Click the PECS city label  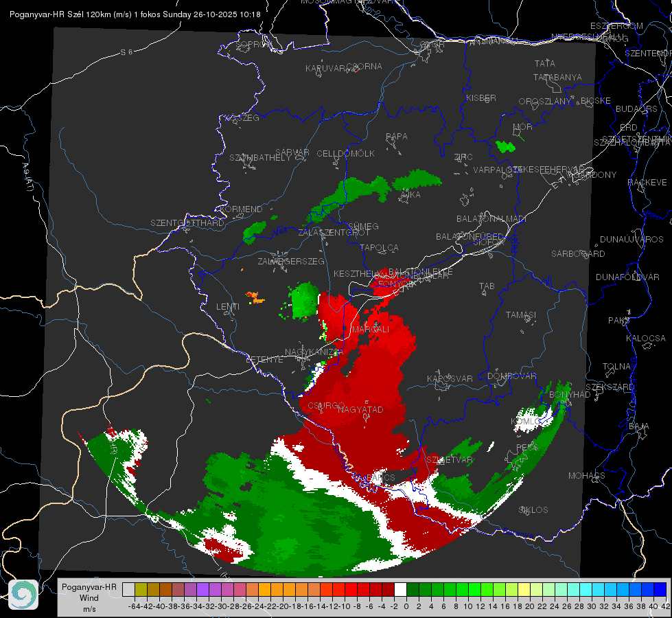(526, 447)
